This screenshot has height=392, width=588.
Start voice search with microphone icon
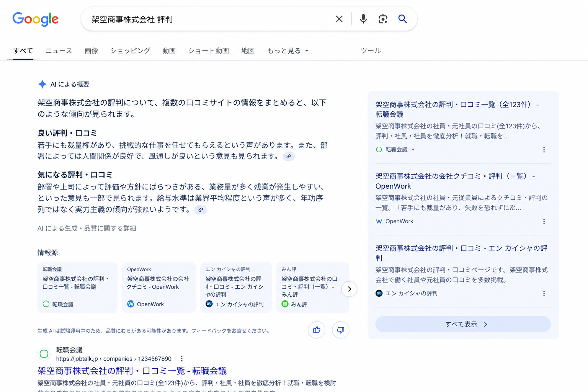point(363,19)
